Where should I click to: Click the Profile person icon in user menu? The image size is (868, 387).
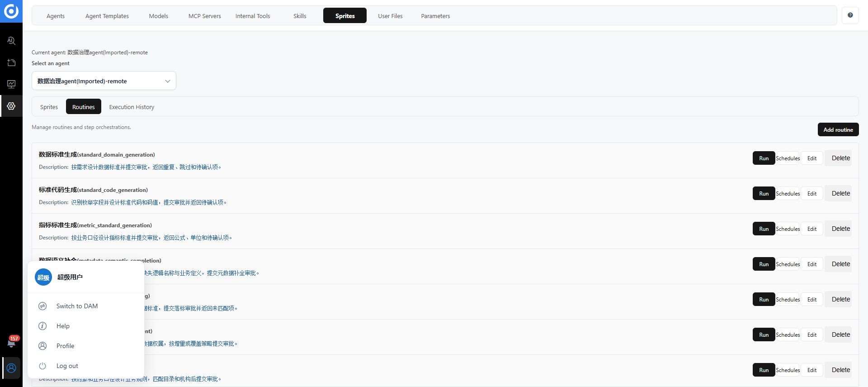tap(42, 346)
